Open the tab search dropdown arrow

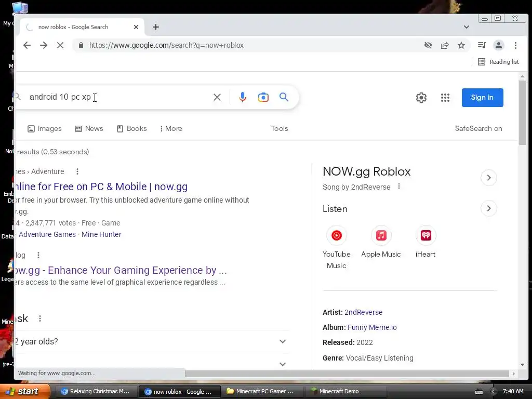(467, 27)
